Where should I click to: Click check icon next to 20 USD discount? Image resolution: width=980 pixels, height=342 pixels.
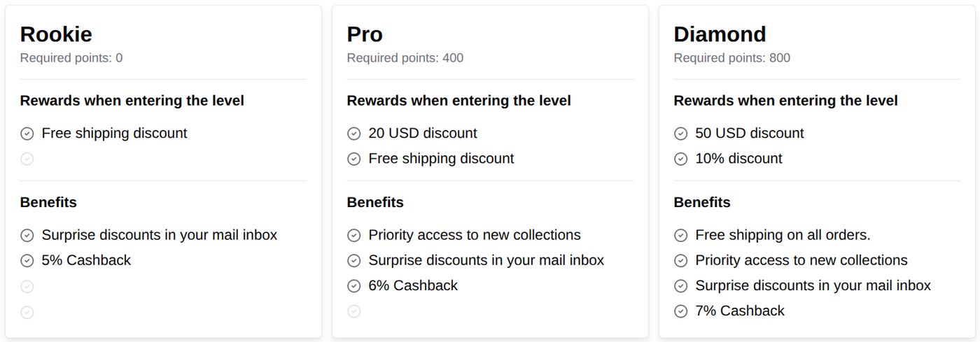click(354, 134)
